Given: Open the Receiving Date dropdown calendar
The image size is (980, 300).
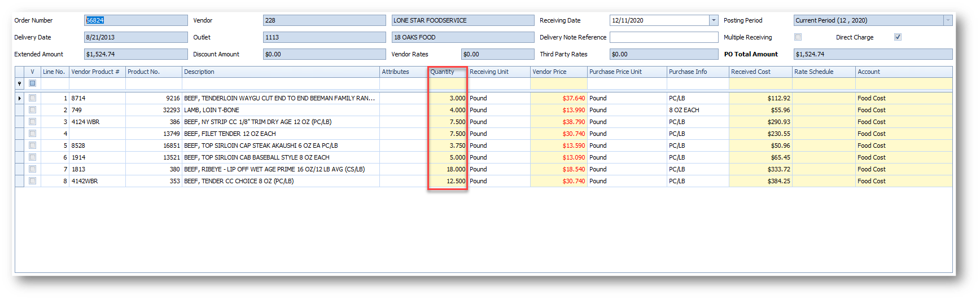Looking at the screenshot, I should (x=714, y=20).
